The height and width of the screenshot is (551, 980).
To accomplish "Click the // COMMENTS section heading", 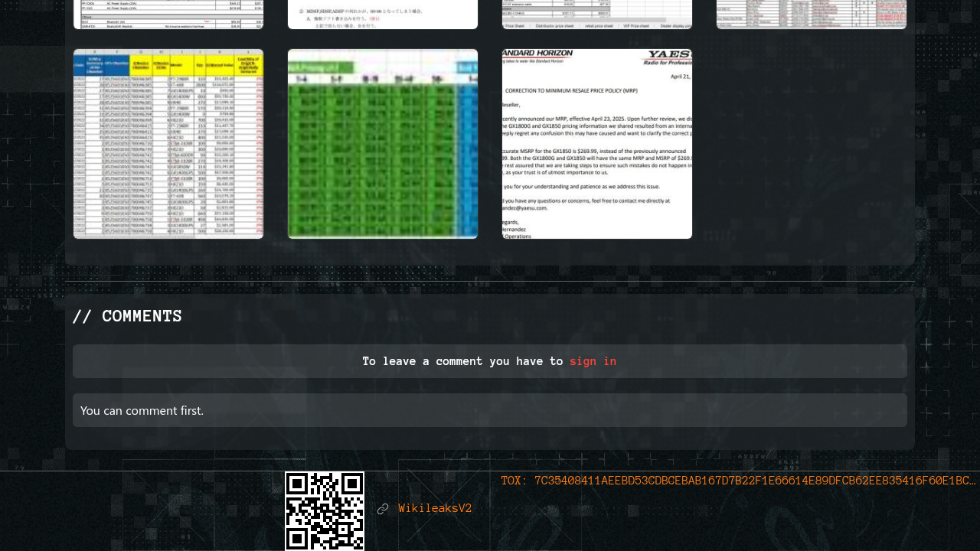I will pos(127,316).
